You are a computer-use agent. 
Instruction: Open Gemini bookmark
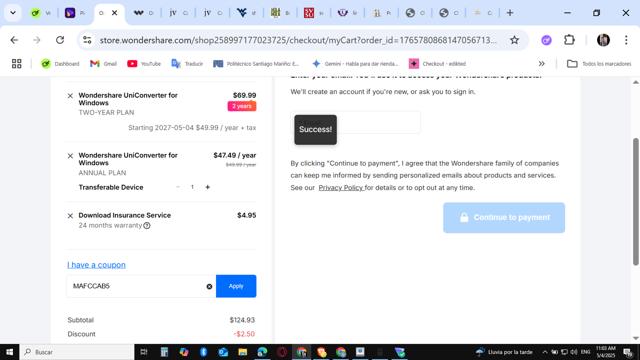pyautogui.click(x=355, y=64)
